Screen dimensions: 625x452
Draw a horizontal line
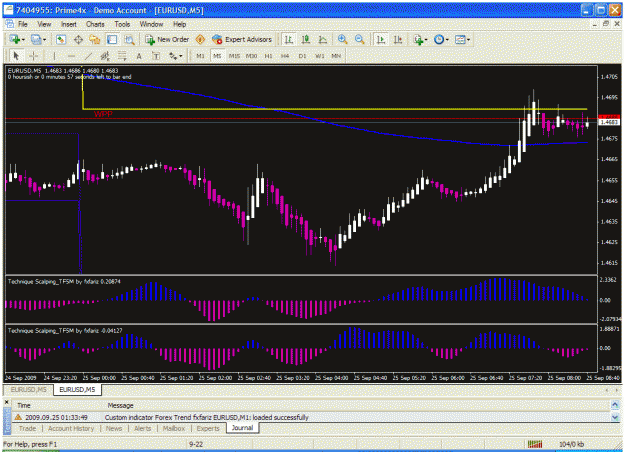pyautogui.click(x=71, y=56)
